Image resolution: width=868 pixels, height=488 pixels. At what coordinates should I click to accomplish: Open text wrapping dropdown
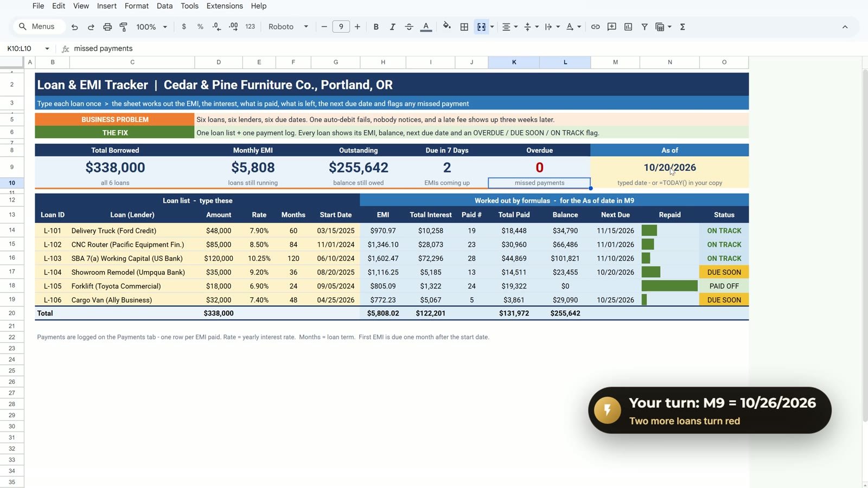552,27
